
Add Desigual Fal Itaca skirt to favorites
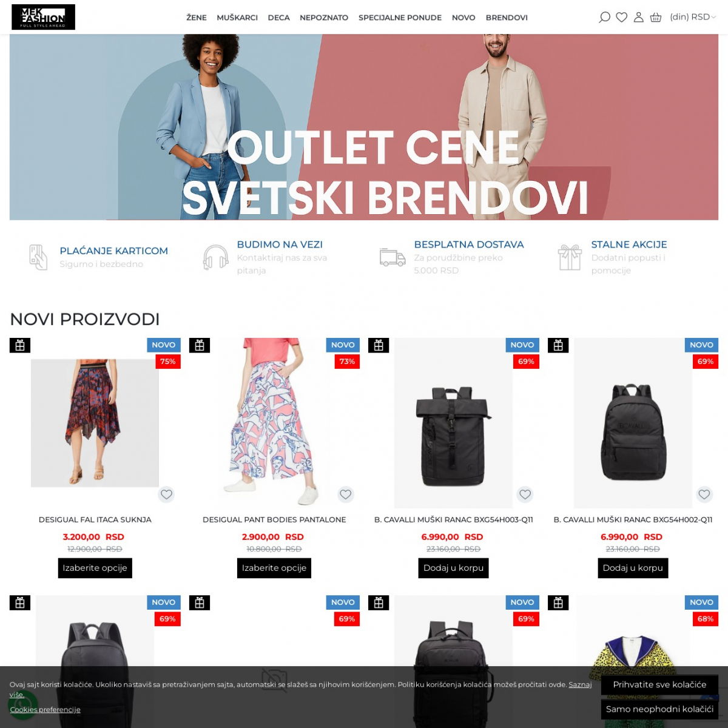[166, 494]
